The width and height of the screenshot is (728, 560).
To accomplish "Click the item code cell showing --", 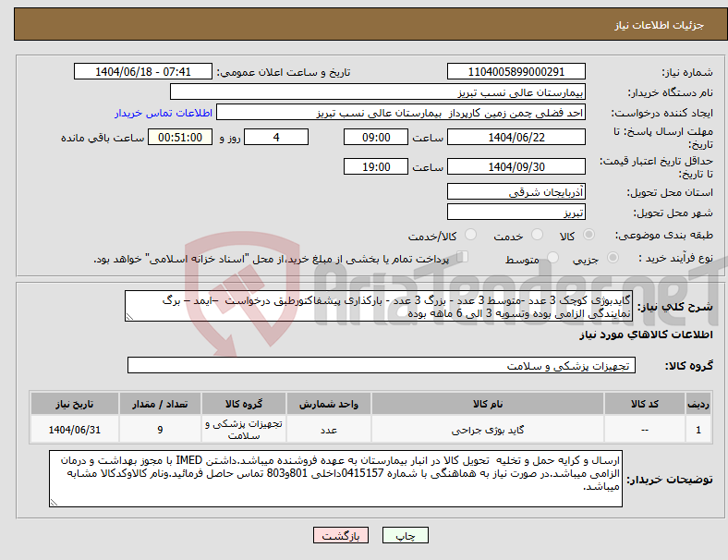I will [645, 430].
